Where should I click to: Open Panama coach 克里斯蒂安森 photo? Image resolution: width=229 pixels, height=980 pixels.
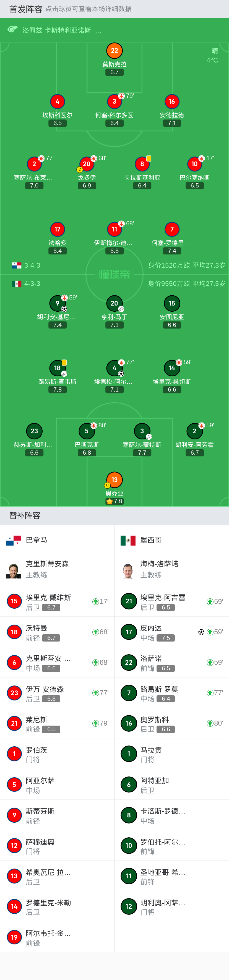[x=14, y=571]
